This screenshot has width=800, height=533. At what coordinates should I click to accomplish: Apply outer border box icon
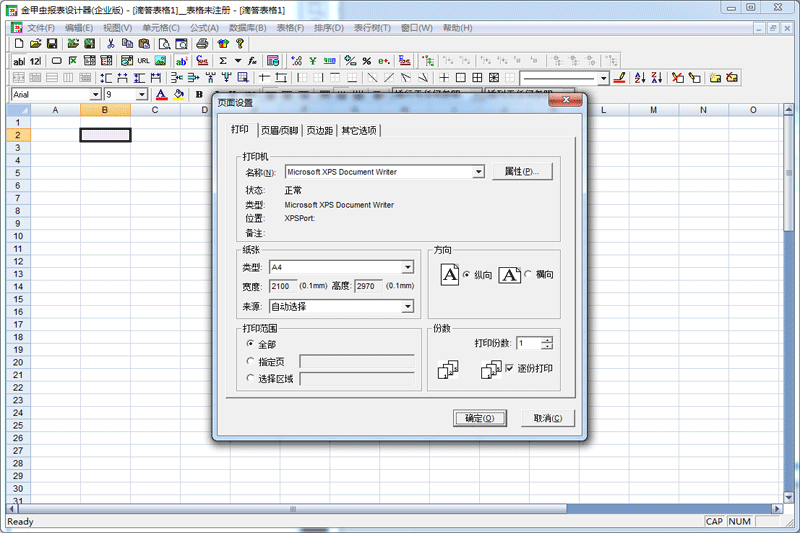click(460, 78)
